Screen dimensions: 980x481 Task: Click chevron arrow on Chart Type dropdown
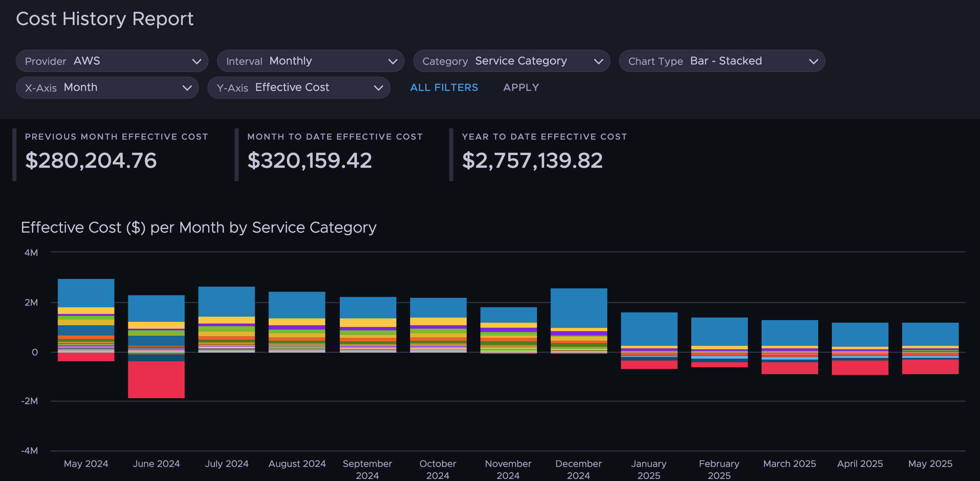point(813,61)
